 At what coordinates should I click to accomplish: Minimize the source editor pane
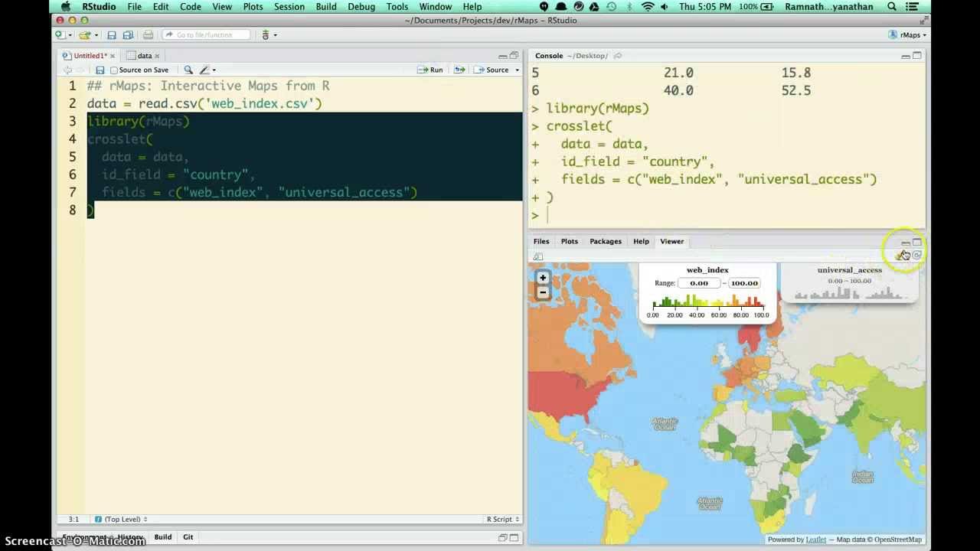tap(502, 56)
